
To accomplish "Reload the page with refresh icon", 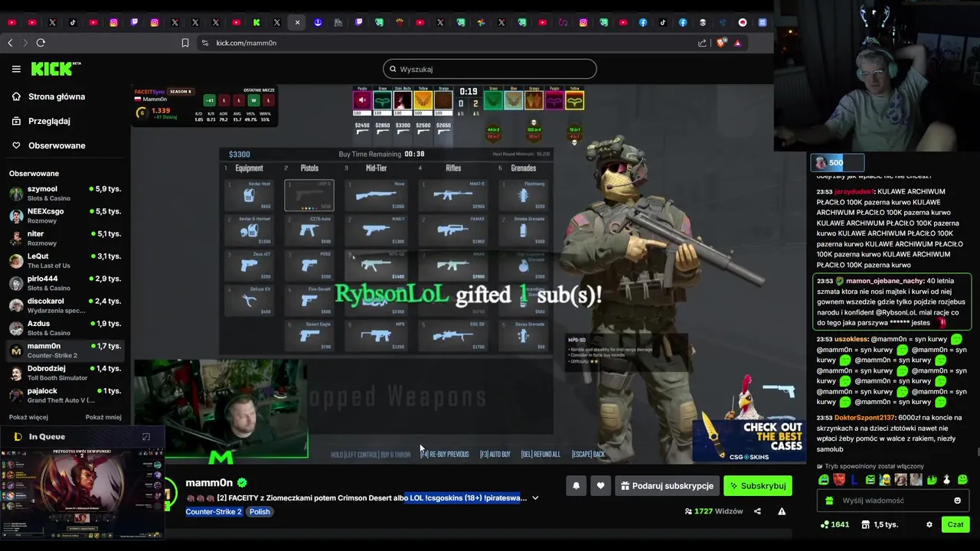I will pos(41,43).
